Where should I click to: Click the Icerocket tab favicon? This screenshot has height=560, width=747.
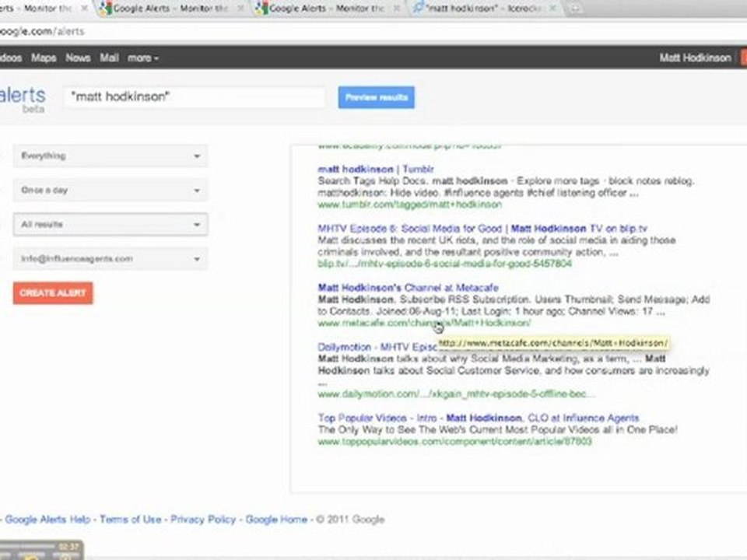click(x=418, y=8)
